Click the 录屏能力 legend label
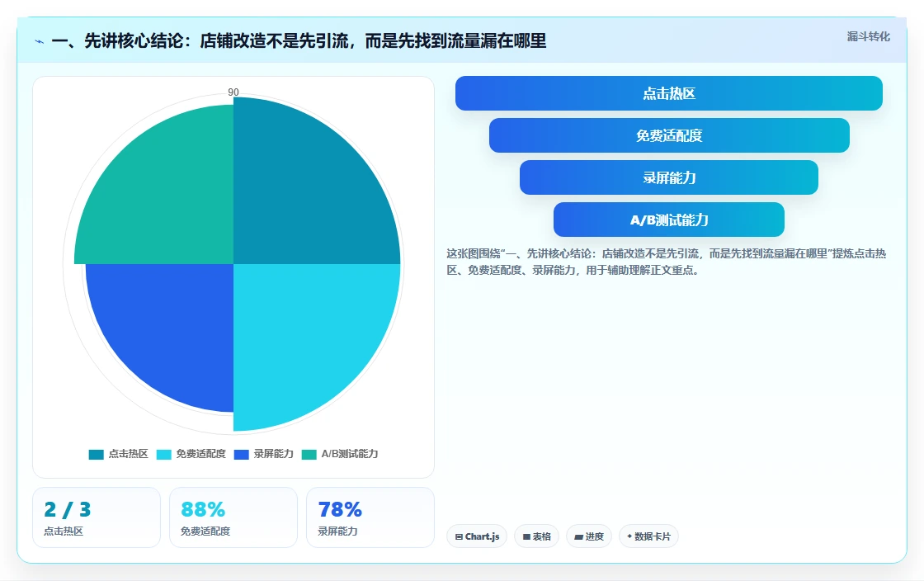 point(273,454)
